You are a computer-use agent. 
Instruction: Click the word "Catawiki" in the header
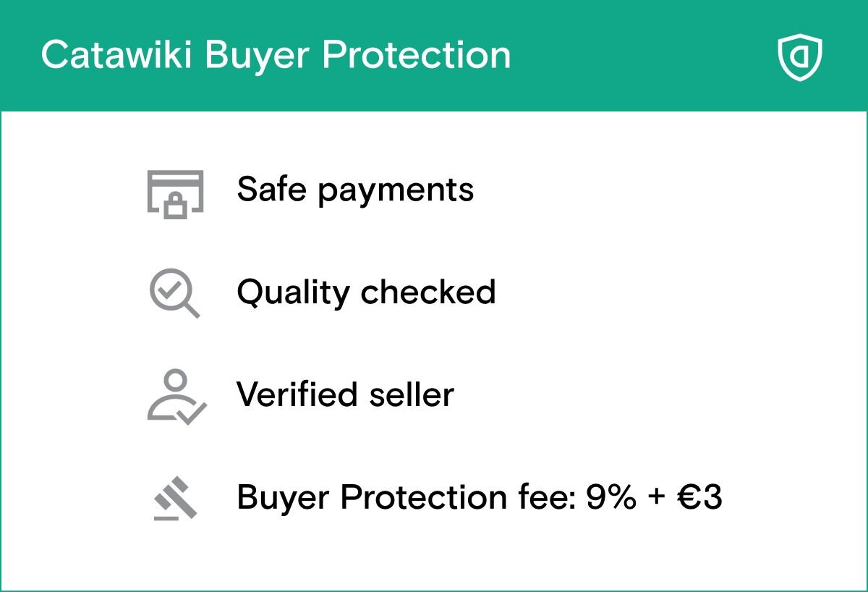tap(117, 56)
